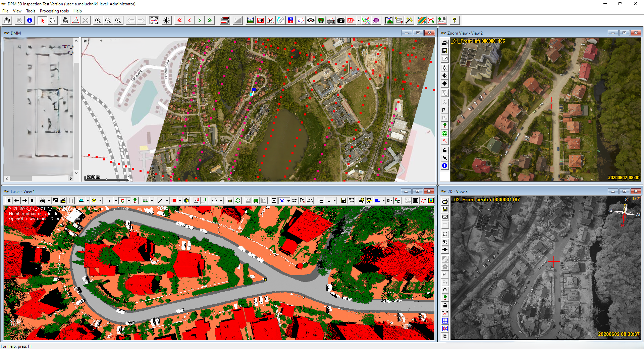This screenshot has height=349, width=644.
Task: Click the yellow-green-blue gradient icon in Laser toolbar
Action: tap(431, 201)
